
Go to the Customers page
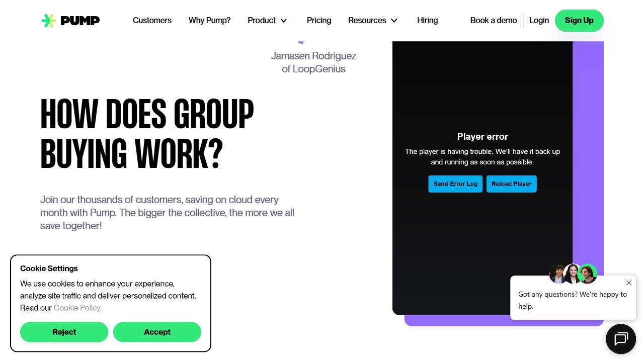(152, 21)
